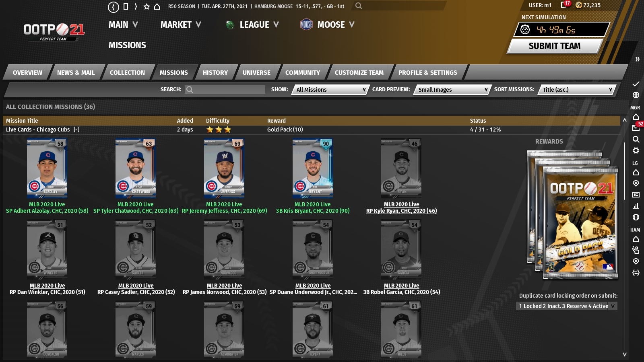The height and width of the screenshot is (362, 644).
Task: Switch to the Collection tab
Action: pos(127,72)
